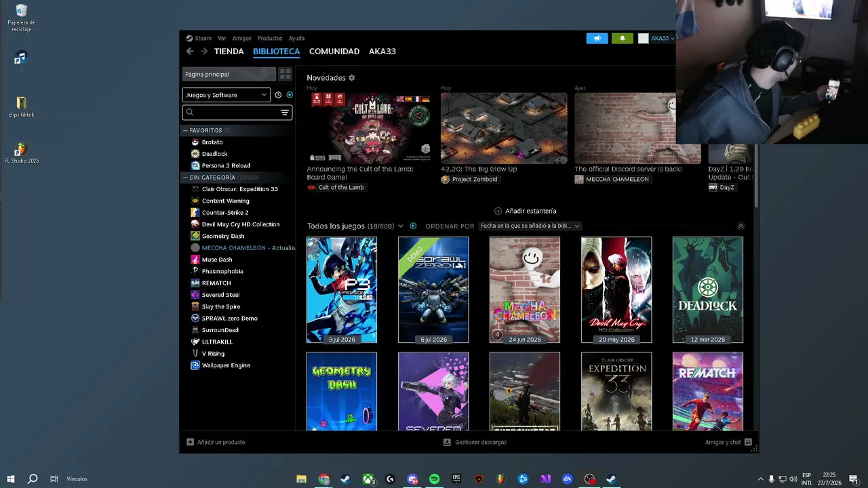Select Counter-Strike 2 icon in sidebar
Image resolution: width=868 pixels, height=488 pixels.
195,213
